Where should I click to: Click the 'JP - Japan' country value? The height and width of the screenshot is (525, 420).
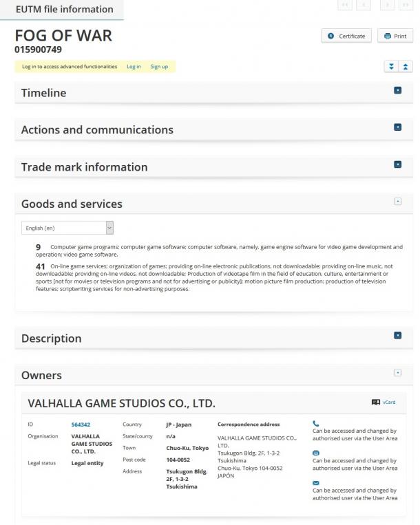179,425
